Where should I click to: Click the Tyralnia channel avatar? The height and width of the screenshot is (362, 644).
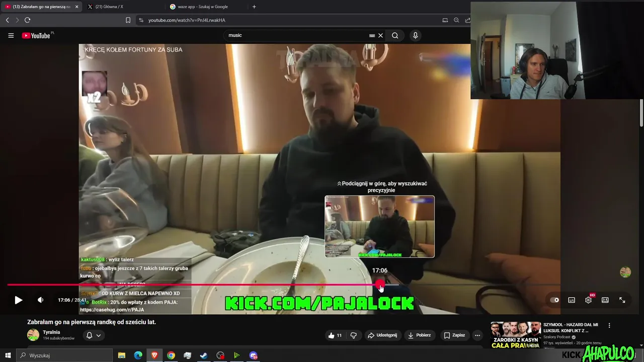point(33,335)
